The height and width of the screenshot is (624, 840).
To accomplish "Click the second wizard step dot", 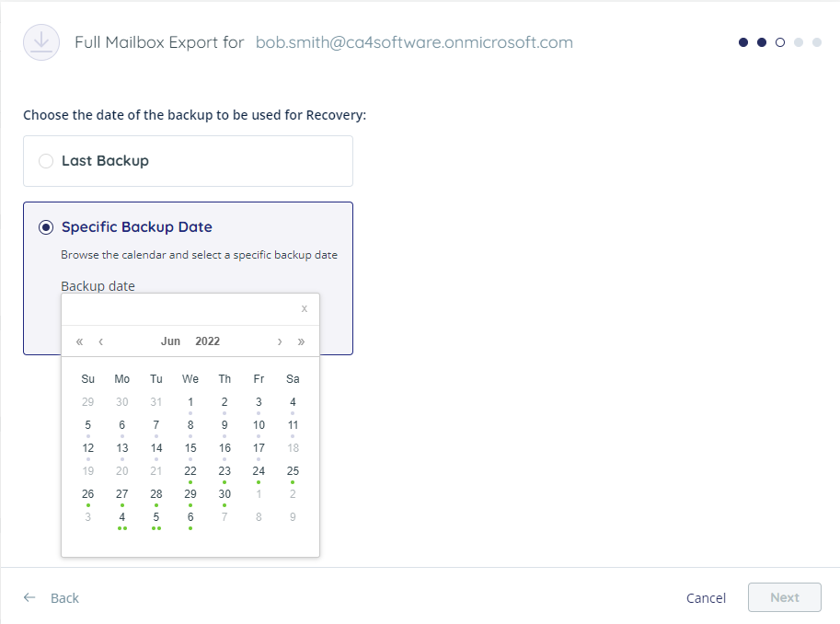I will [x=762, y=42].
